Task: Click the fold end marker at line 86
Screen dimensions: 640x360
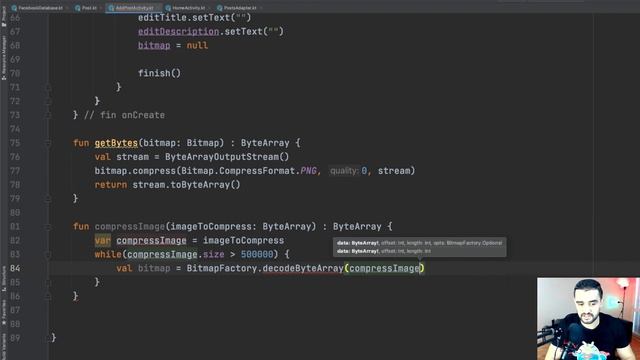Action: click(48, 296)
